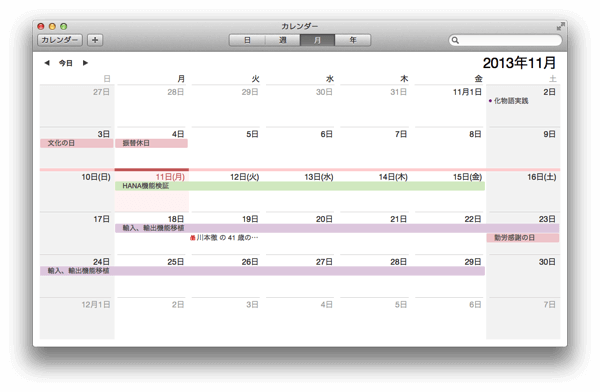Select the 川本徹 birthday event

225,238
